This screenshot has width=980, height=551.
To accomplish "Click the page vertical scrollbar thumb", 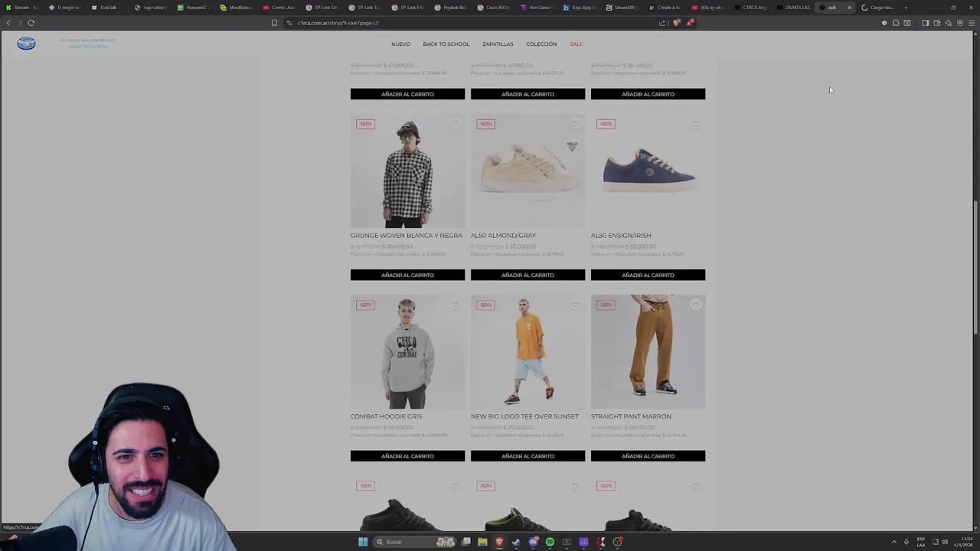I will [x=975, y=266].
